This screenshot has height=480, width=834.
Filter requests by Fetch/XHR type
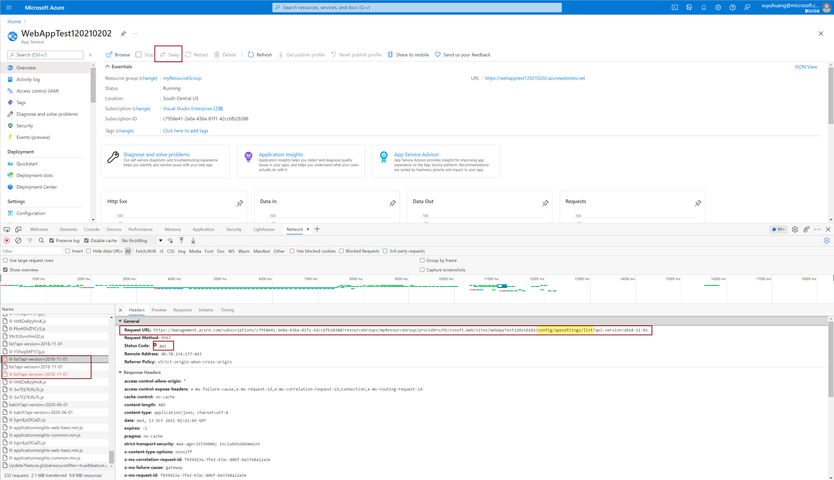click(x=146, y=251)
